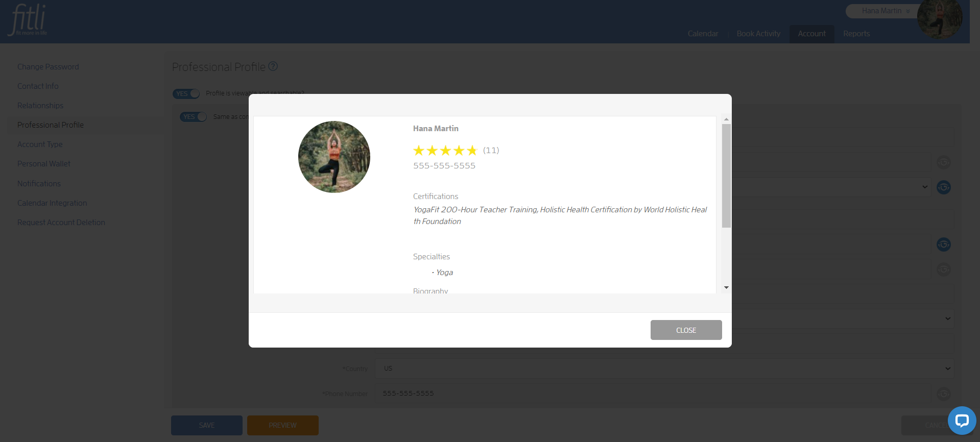Open Notifications in the sidebar
The image size is (980, 442).
tap(39, 184)
